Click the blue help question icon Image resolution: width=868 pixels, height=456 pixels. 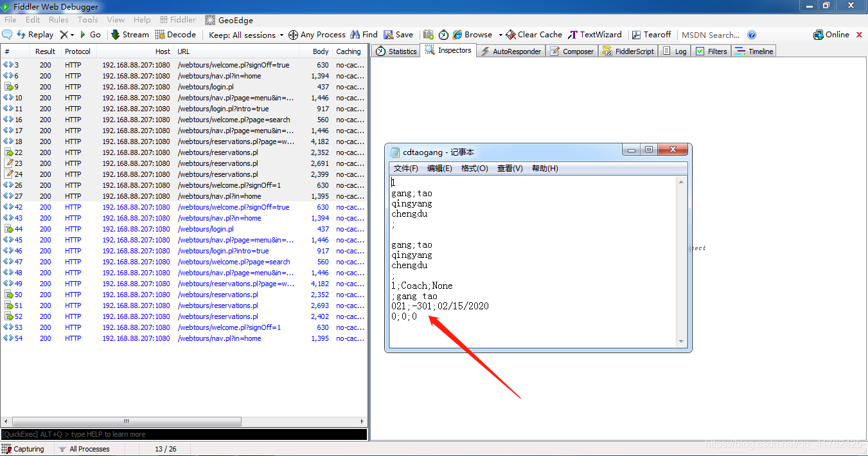[752, 35]
